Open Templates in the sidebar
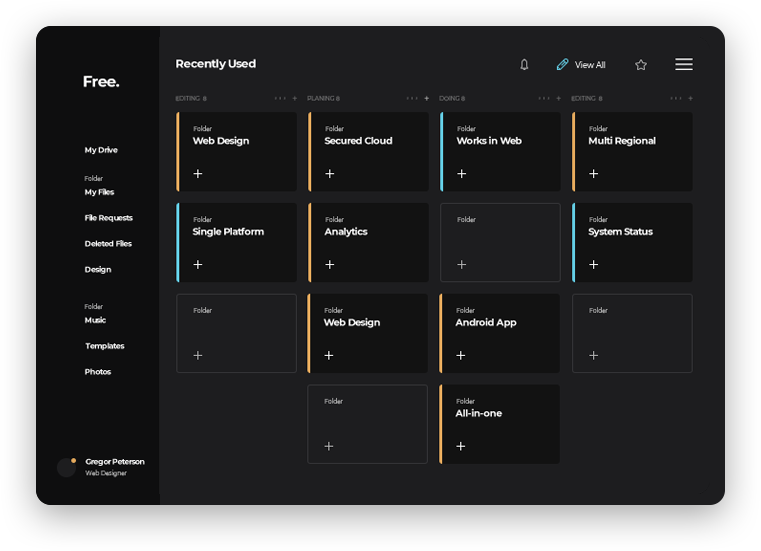This screenshot has width=761, height=551. (104, 346)
